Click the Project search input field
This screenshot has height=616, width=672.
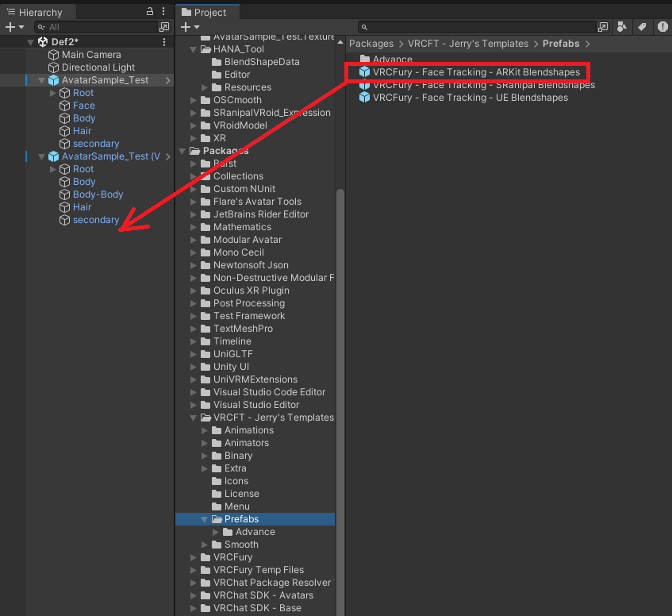[x=476, y=26]
